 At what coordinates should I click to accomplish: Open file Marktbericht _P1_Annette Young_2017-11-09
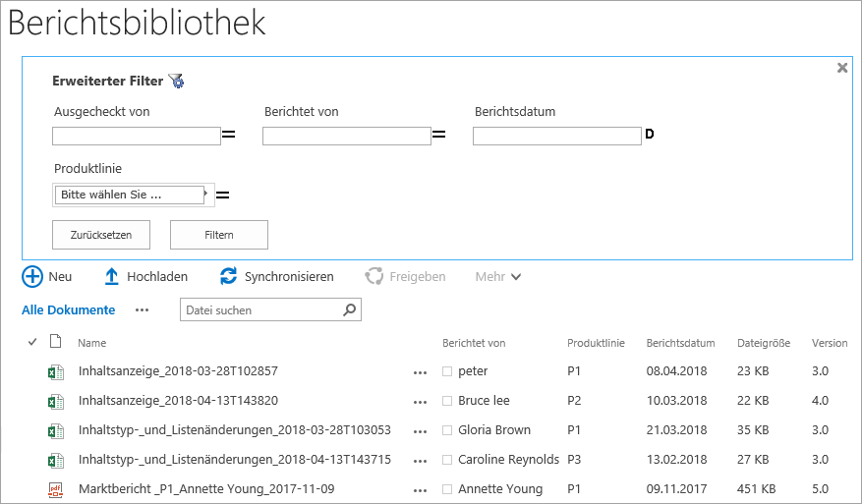point(206,488)
